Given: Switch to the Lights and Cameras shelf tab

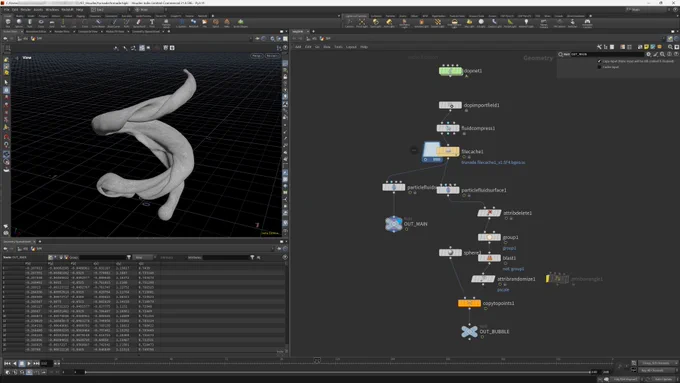Looking at the screenshot, I should pyautogui.click(x=356, y=16).
